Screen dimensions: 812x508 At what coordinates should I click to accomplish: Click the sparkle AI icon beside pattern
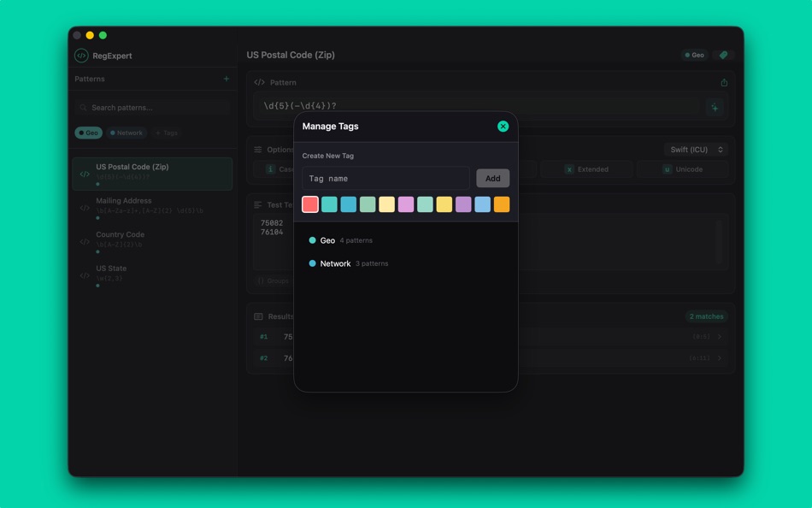(x=715, y=107)
